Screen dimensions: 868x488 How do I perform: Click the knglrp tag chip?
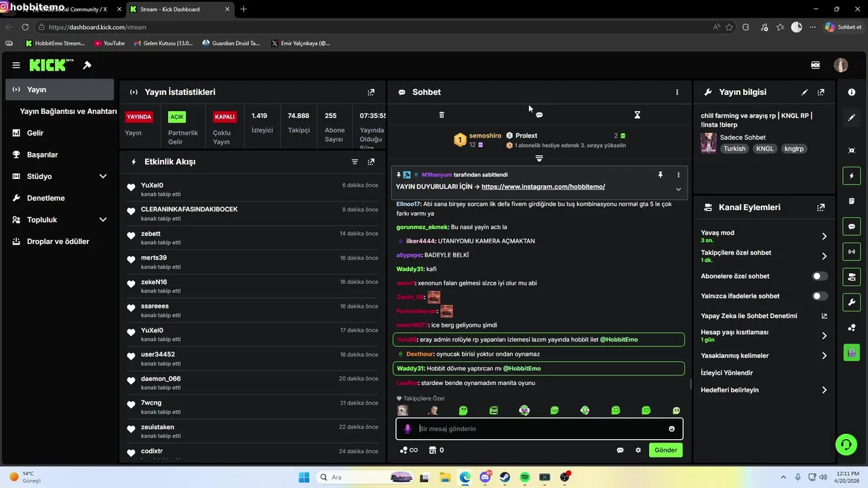(x=794, y=148)
